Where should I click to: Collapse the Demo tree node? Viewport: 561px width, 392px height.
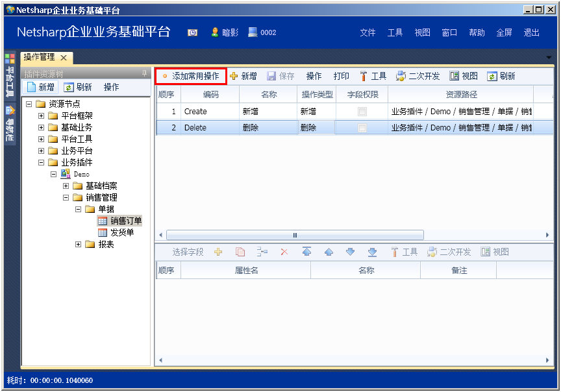[x=53, y=174]
